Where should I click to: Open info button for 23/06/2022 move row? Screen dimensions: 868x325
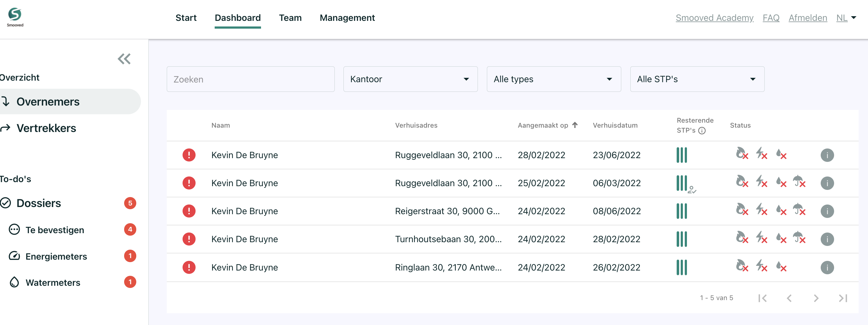click(x=827, y=155)
